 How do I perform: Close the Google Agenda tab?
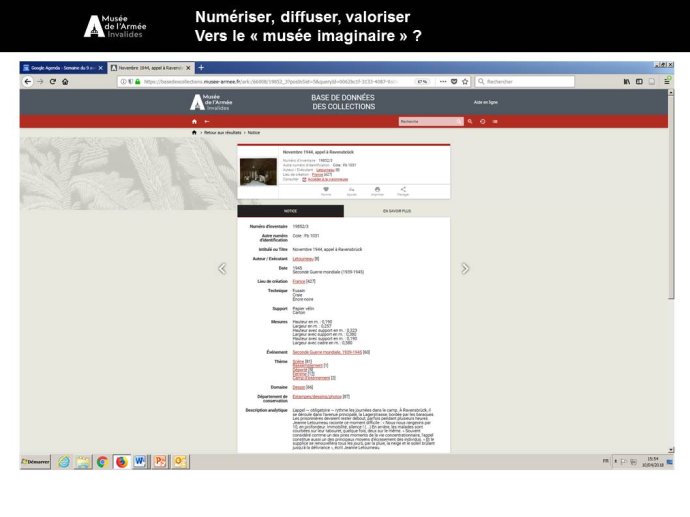[100, 68]
